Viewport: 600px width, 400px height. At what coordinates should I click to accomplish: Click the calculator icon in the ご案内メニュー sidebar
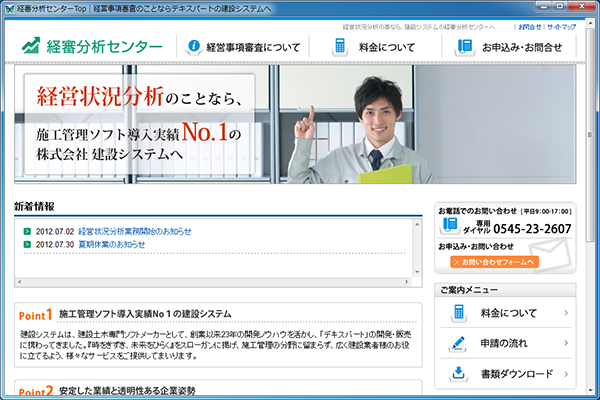click(x=459, y=313)
